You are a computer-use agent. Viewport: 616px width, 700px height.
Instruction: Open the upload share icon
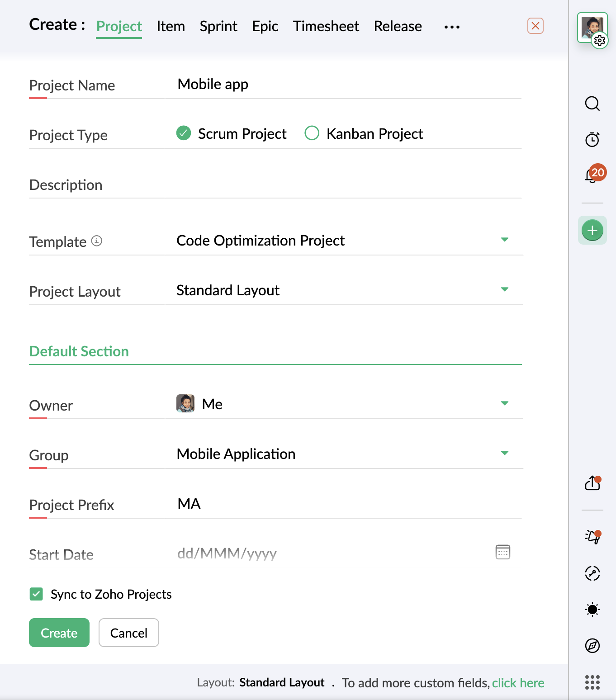tap(592, 483)
